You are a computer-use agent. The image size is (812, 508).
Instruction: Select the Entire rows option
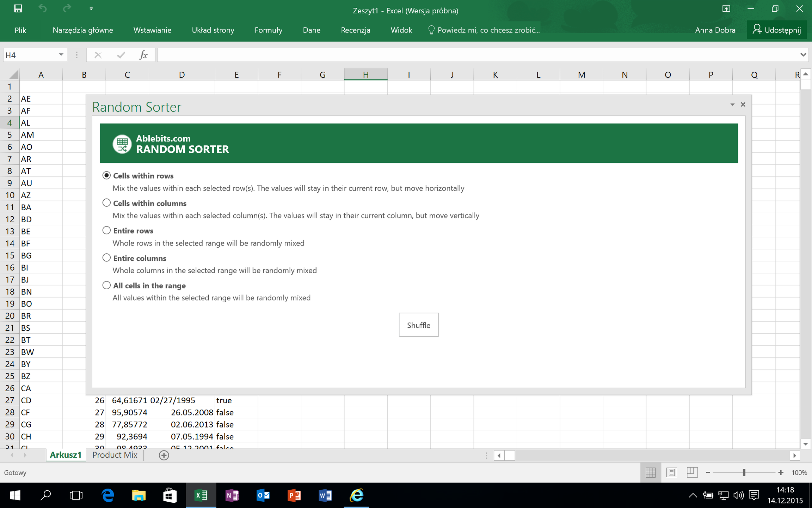(106, 230)
